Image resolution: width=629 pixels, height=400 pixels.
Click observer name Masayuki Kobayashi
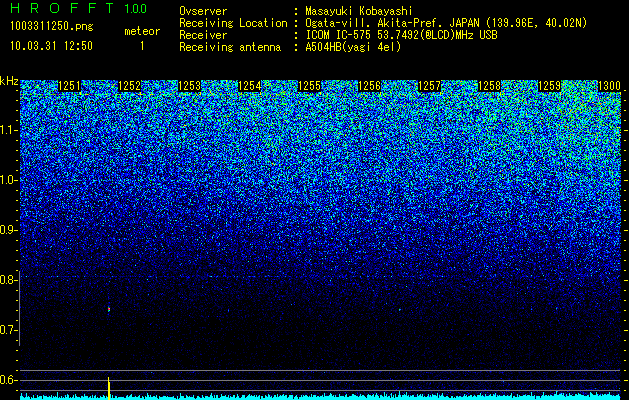click(x=359, y=11)
